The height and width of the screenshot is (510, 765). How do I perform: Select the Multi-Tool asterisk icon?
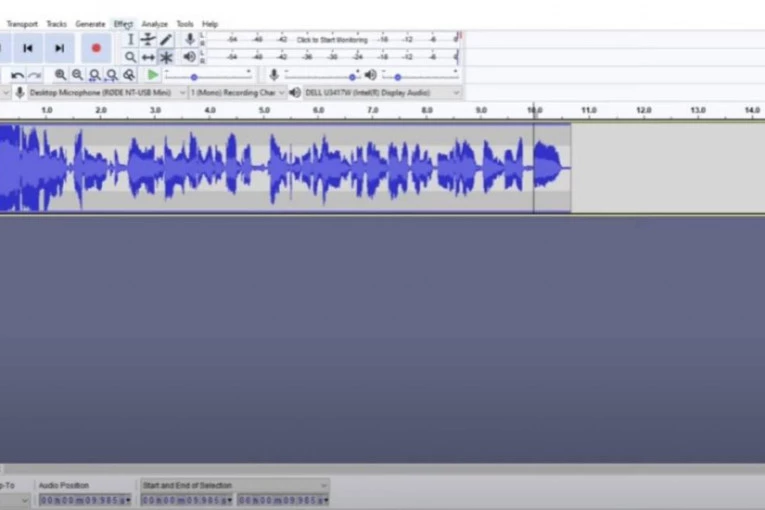166,58
